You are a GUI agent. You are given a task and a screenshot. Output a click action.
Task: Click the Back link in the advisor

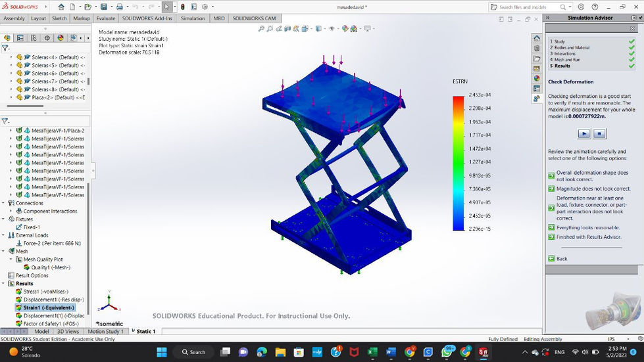pyautogui.click(x=562, y=259)
